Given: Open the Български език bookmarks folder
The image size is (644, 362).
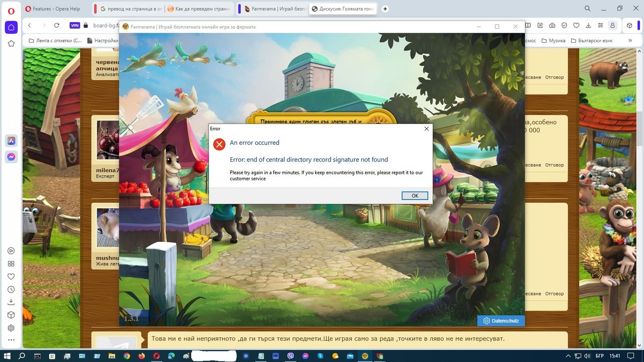Looking at the screenshot, I should tap(591, 40).
